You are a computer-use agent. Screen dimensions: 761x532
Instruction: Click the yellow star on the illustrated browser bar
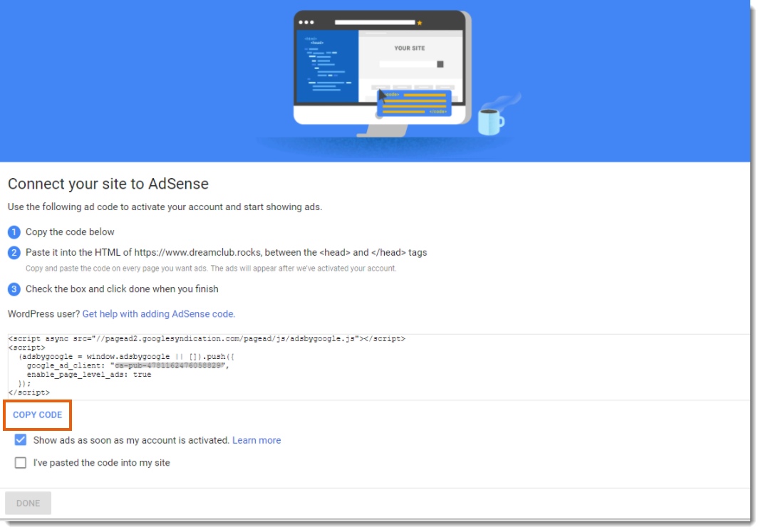click(x=420, y=23)
